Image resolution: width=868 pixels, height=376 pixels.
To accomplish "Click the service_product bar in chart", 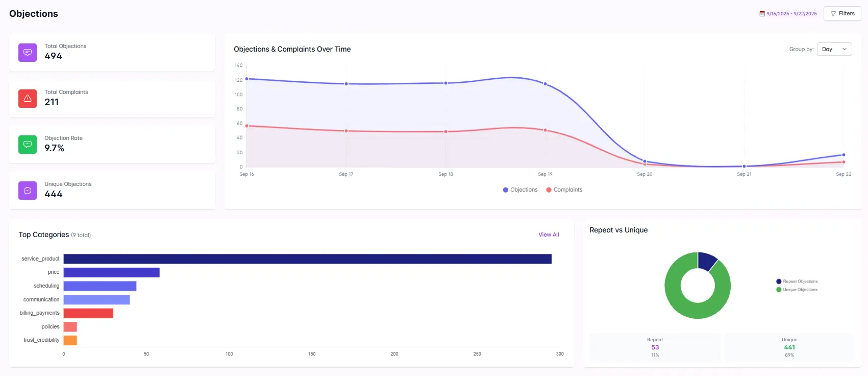I will tap(307, 259).
